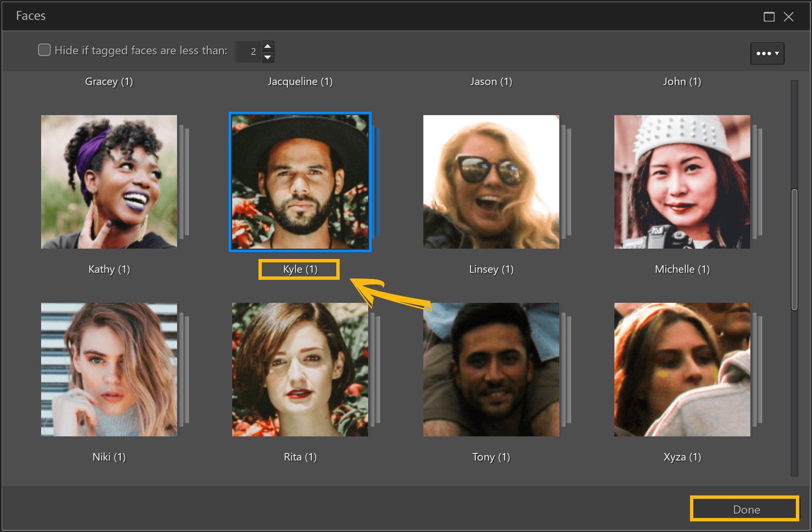This screenshot has height=532, width=812.
Task: Select Kathy's face thumbnail
Action: (x=109, y=182)
